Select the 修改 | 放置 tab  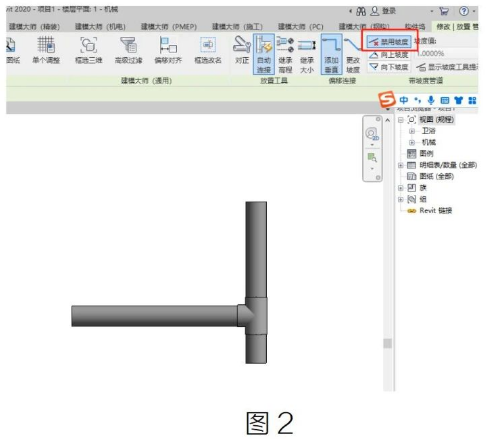tap(457, 27)
